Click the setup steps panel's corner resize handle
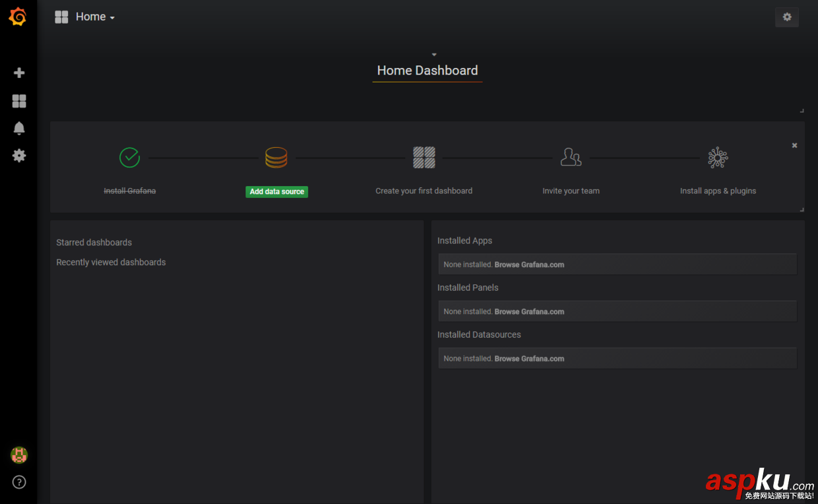 pos(802,209)
